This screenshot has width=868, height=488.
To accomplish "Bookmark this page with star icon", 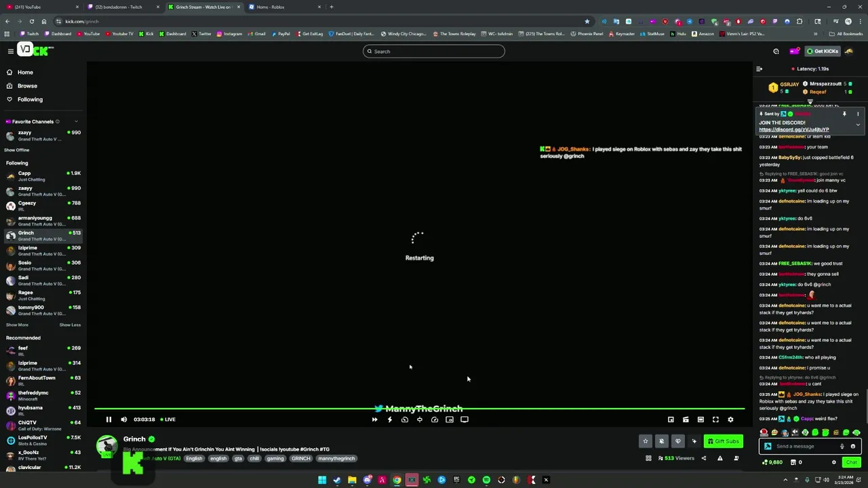I will (587, 21).
